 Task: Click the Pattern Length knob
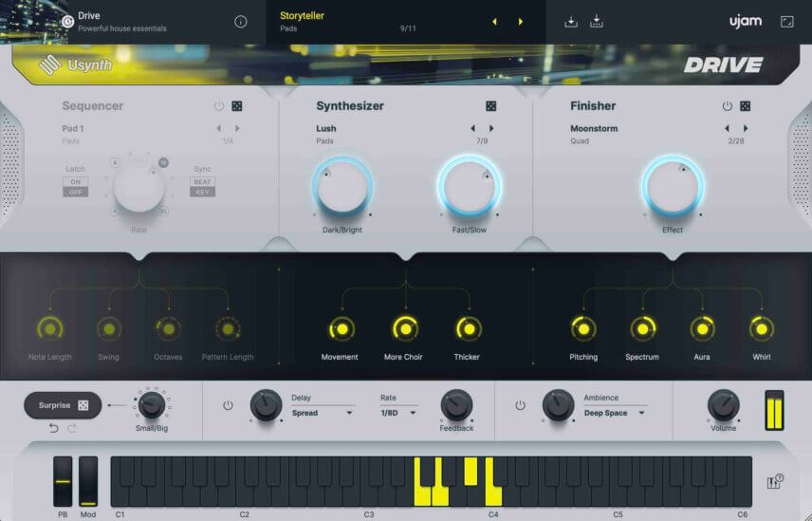(228, 329)
